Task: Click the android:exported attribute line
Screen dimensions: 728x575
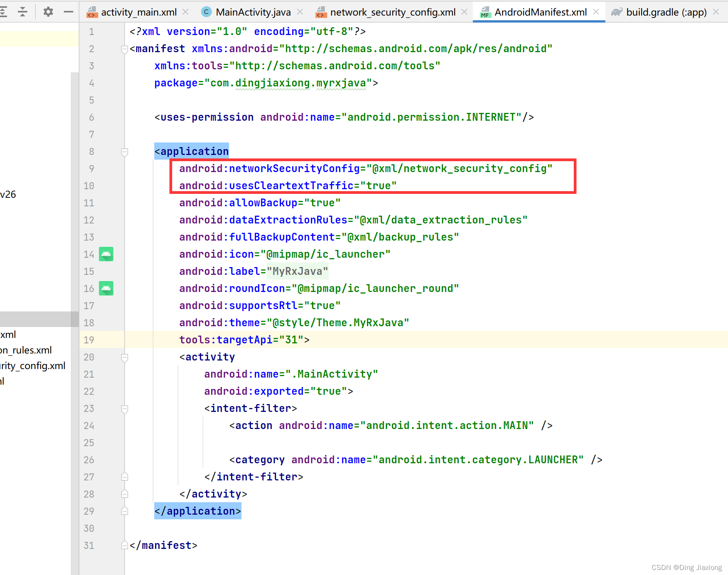Action: (279, 391)
